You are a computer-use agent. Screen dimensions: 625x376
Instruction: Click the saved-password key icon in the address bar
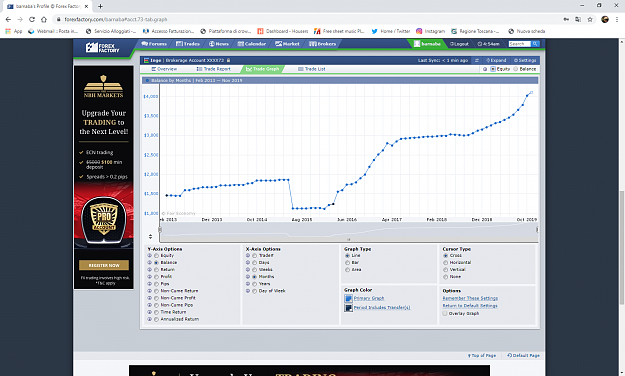(x=566, y=19)
